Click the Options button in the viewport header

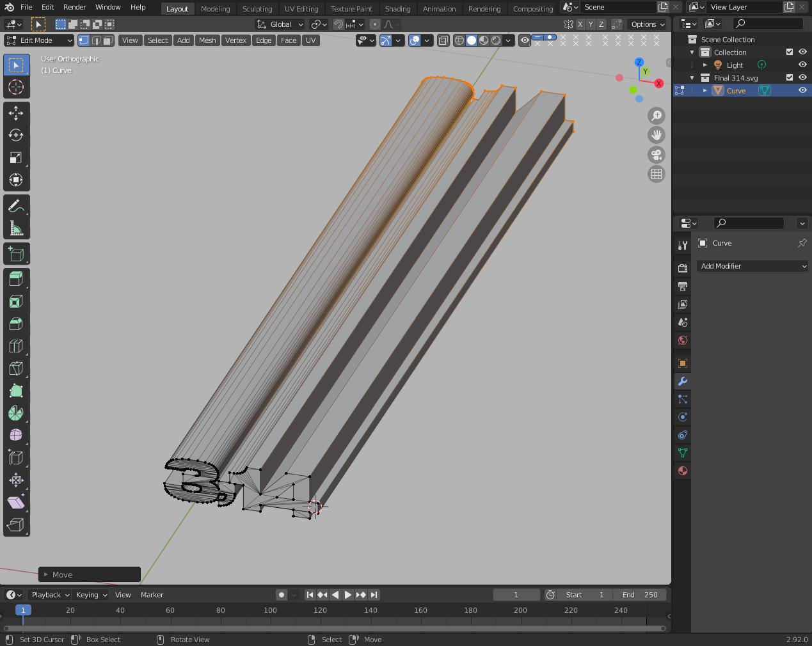click(x=646, y=24)
